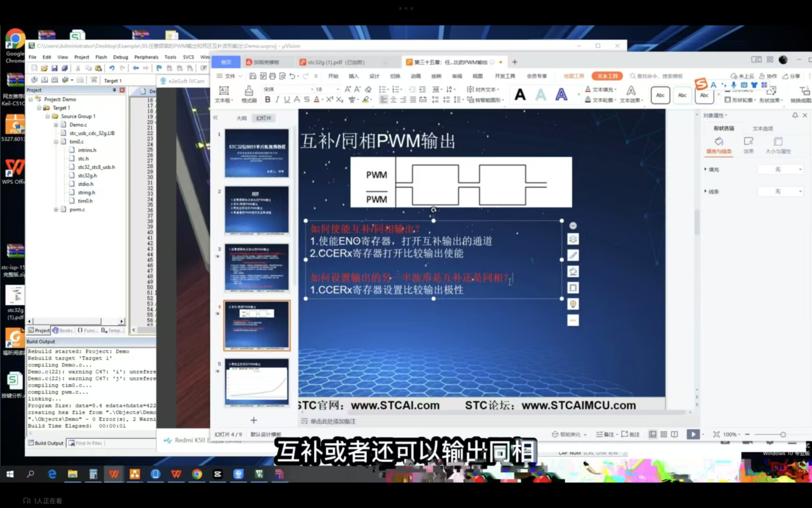Expand the pwm.c tree node
The height and width of the screenshot is (508, 812).
56,209
